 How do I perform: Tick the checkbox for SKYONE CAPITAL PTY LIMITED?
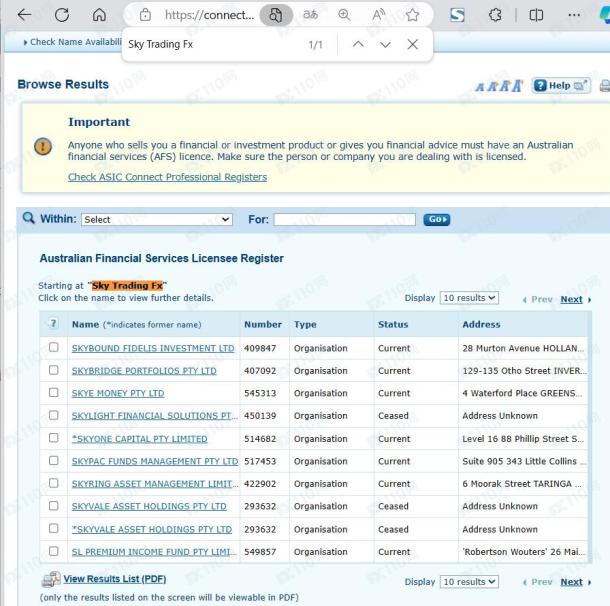pos(54,438)
